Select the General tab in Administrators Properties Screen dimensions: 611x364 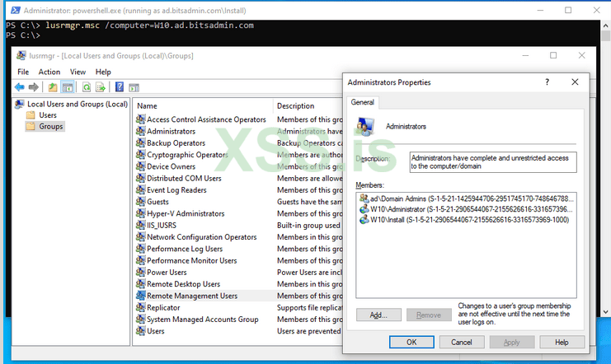point(362,102)
